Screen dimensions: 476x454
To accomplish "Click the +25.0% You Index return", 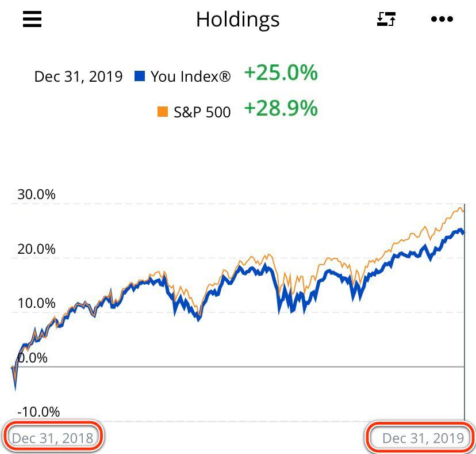I will (281, 73).
